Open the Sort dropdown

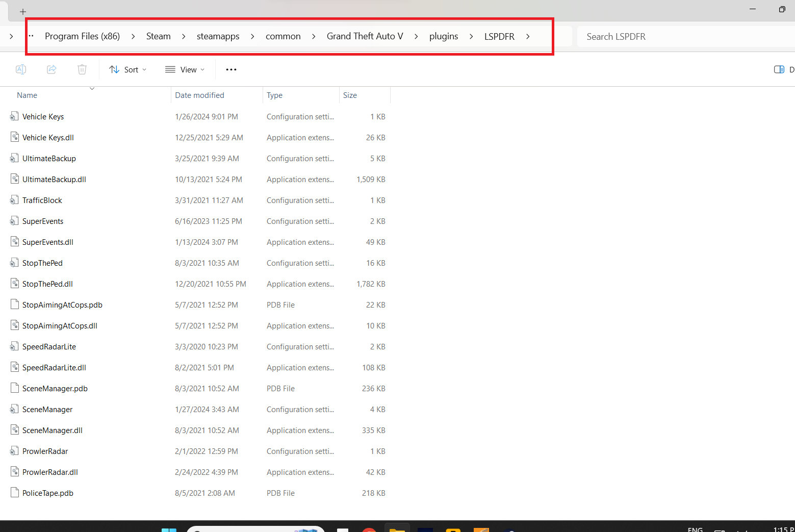[x=128, y=69]
